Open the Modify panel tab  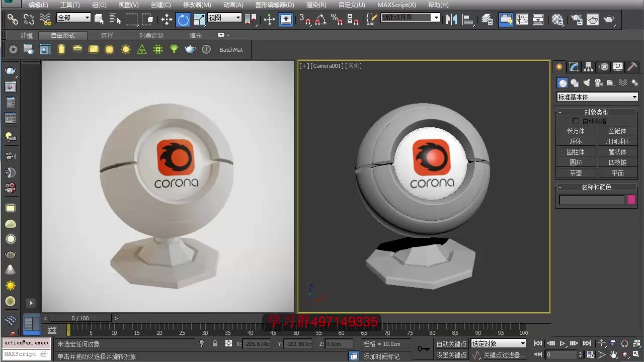(574, 67)
